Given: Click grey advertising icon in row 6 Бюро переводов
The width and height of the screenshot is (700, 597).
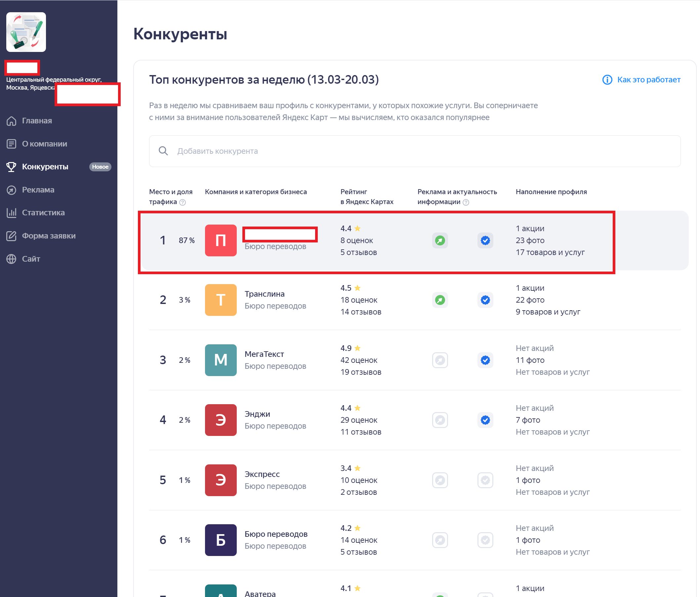Looking at the screenshot, I should (440, 540).
